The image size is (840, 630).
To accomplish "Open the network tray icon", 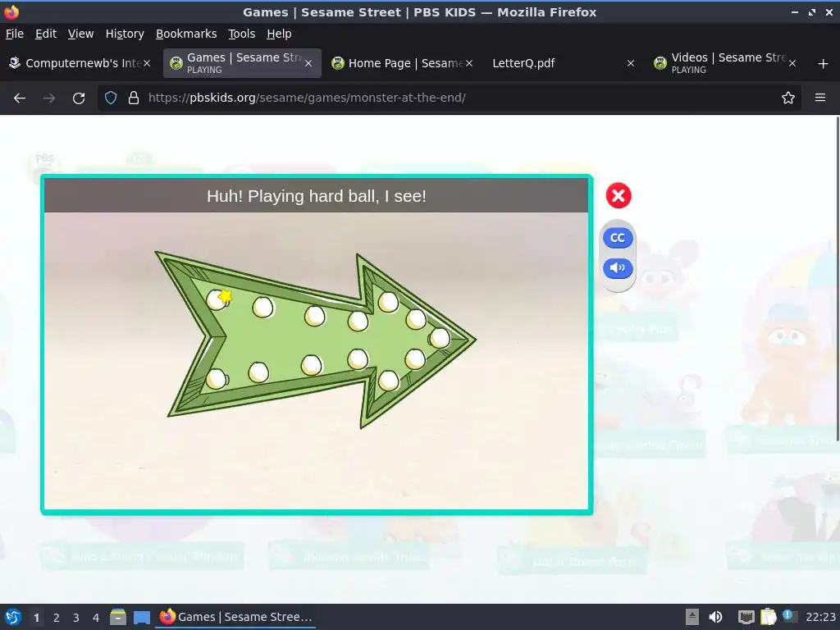I will coord(746,617).
